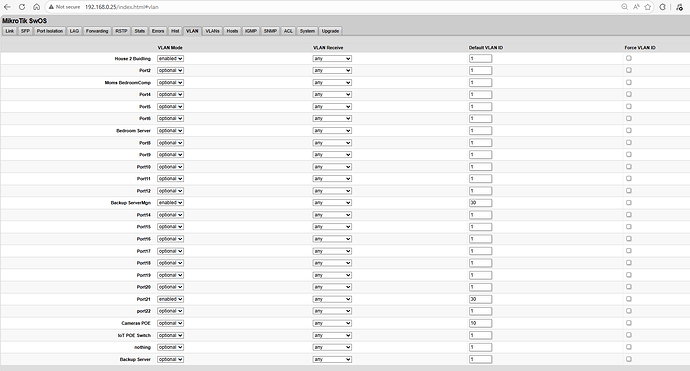Open the browser home page icon

click(x=37, y=7)
